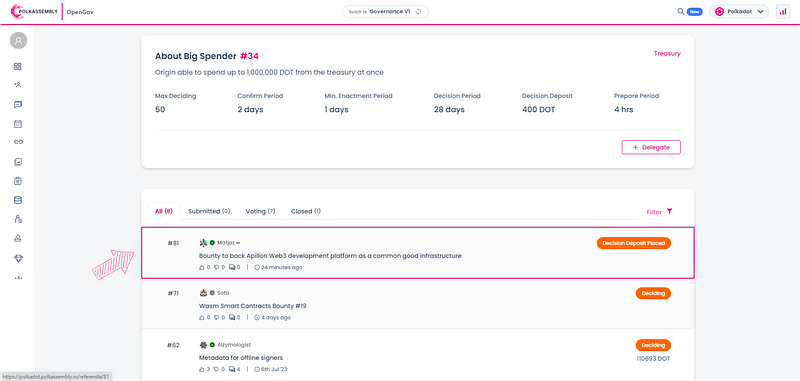Dislike Metadata for offline signers thumbs-down

(x=216, y=369)
